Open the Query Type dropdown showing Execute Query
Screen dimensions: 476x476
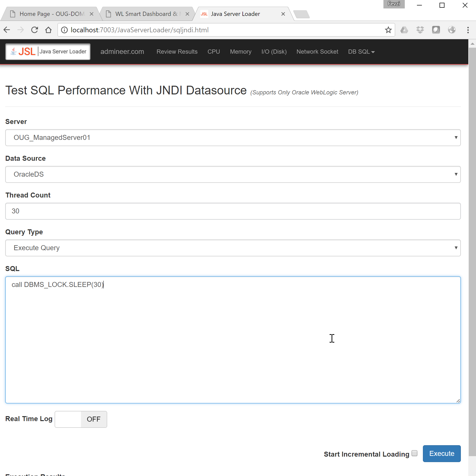click(233, 248)
